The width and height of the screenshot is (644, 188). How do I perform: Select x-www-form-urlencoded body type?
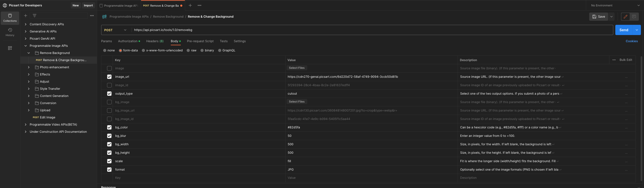tap(143, 50)
